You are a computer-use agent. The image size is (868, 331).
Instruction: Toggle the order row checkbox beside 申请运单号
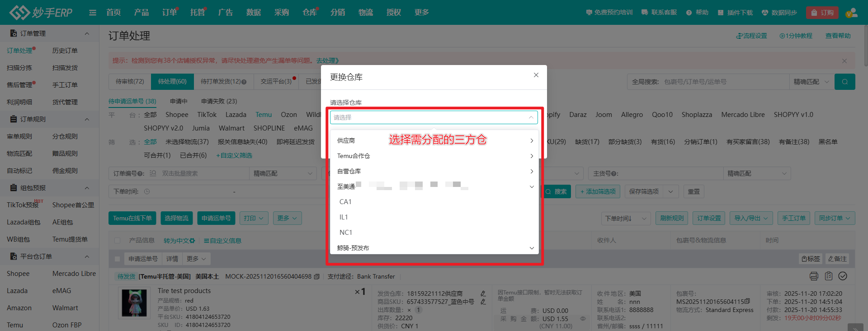pyautogui.click(x=118, y=259)
